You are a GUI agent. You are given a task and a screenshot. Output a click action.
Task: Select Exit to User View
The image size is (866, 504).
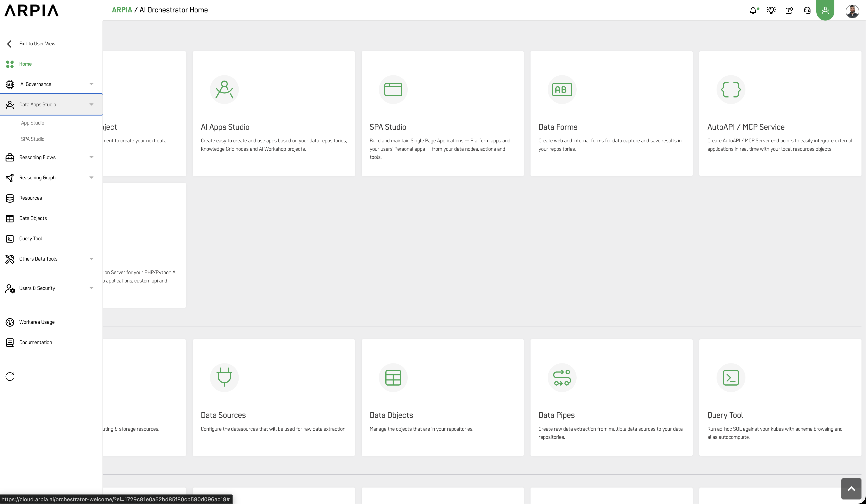point(37,44)
